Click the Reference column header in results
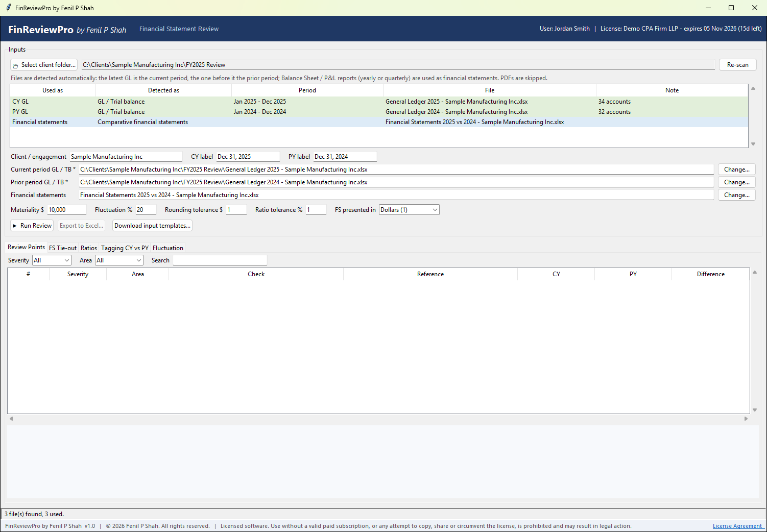This screenshot has height=532, width=767. pos(430,274)
